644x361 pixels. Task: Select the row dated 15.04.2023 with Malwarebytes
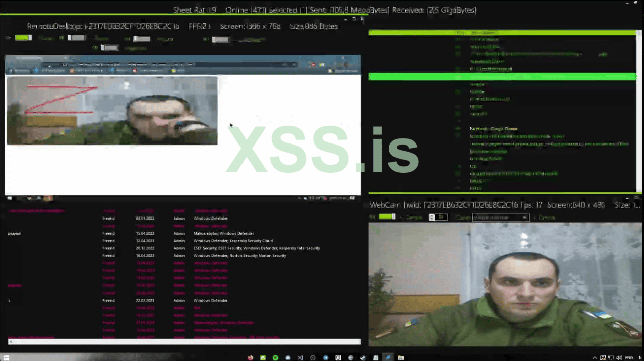[x=184, y=233]
